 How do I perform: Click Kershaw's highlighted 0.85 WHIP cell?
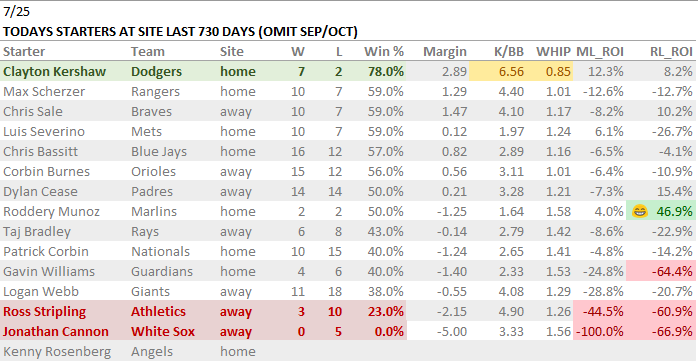(552, 71)
